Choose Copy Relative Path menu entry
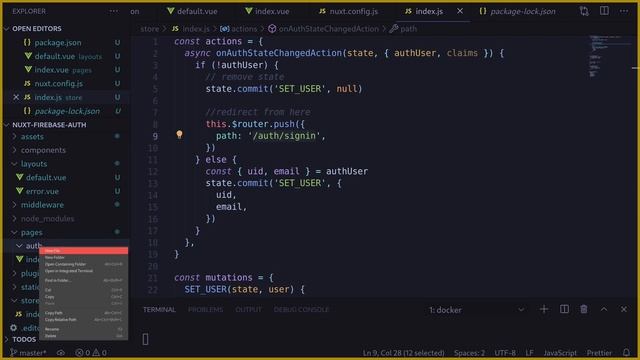The height and width of the screenshot is (360, 640). [x=83, y=320]
